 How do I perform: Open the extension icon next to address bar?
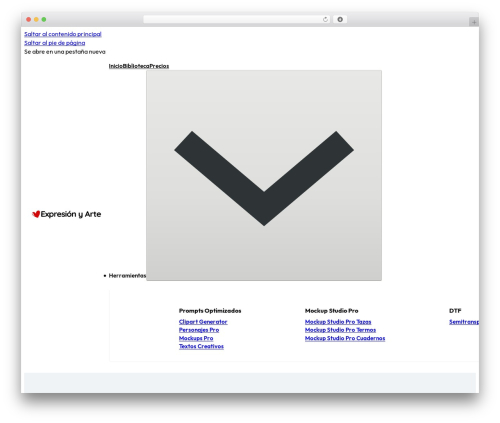(340, 20)
